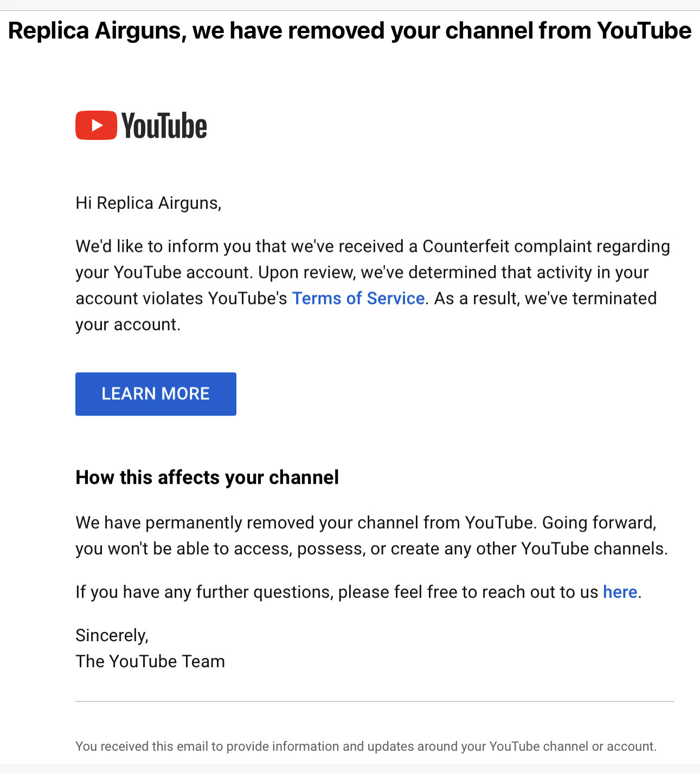700x773 pixels.
Task: Click the horizontal divider above footer
Action: 375,701
